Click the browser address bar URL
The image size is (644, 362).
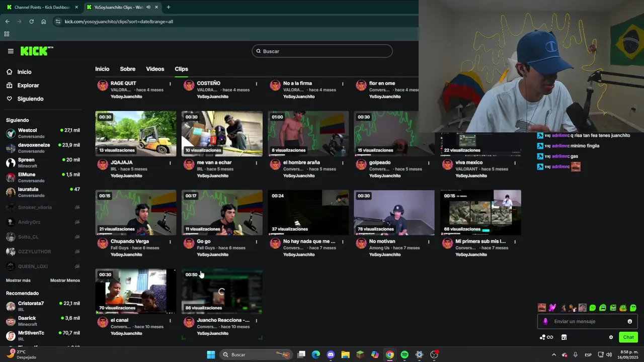click(119, 22)
